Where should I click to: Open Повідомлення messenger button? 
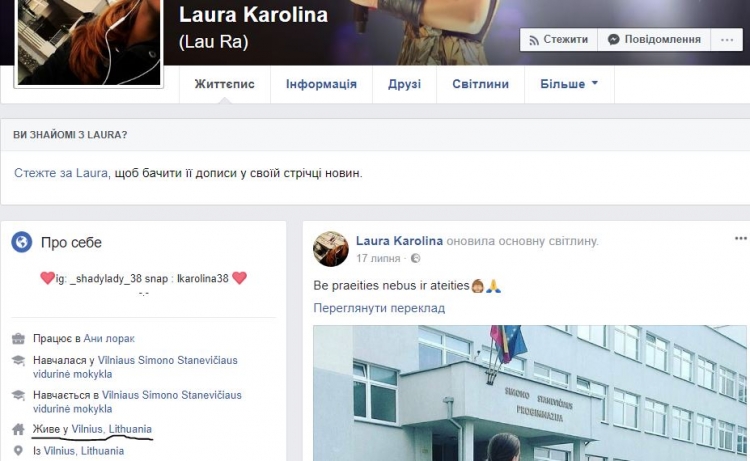coord(654,40)
